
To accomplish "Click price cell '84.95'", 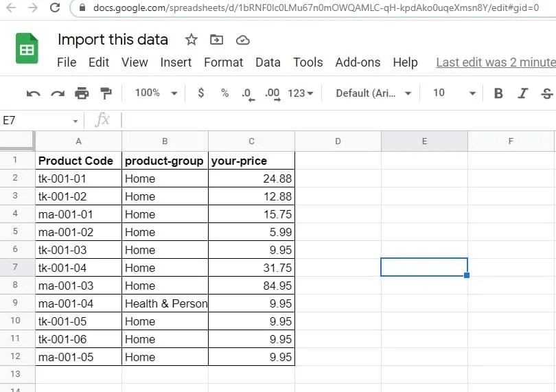I will 251,286.
